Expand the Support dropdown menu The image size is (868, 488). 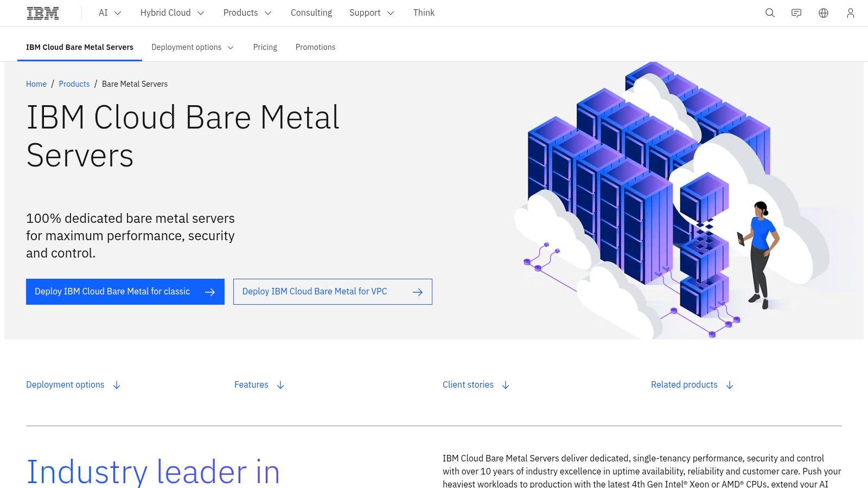click(371, 13)
